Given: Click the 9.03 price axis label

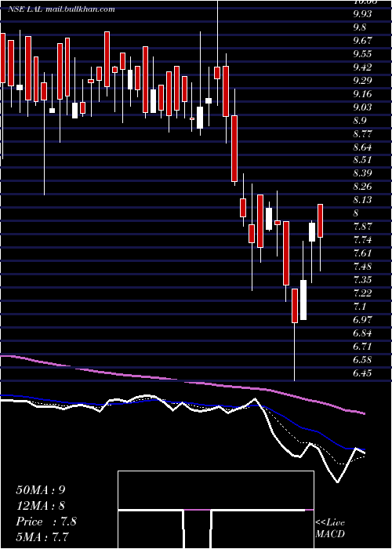Looking at the screenshot, I should (x=362, y=107).
